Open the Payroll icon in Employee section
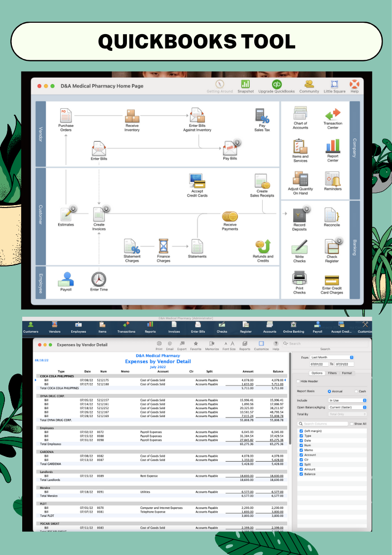 [66, 279]
